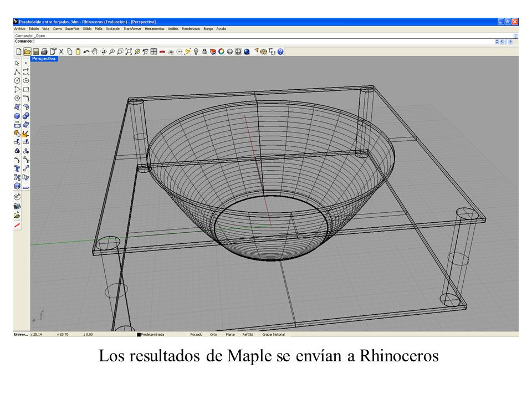
Task: Paste using the clipboard icon
Action: click(78, 52)
